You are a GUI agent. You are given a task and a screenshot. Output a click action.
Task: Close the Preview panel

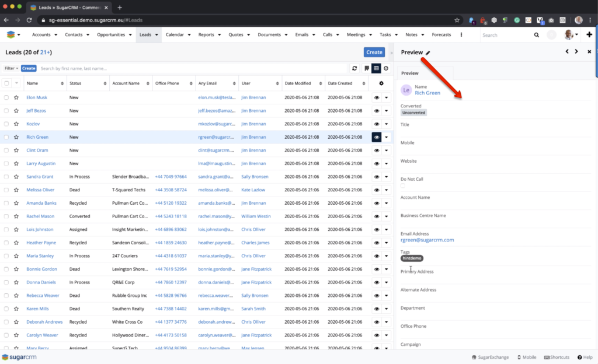pos(589,52)
